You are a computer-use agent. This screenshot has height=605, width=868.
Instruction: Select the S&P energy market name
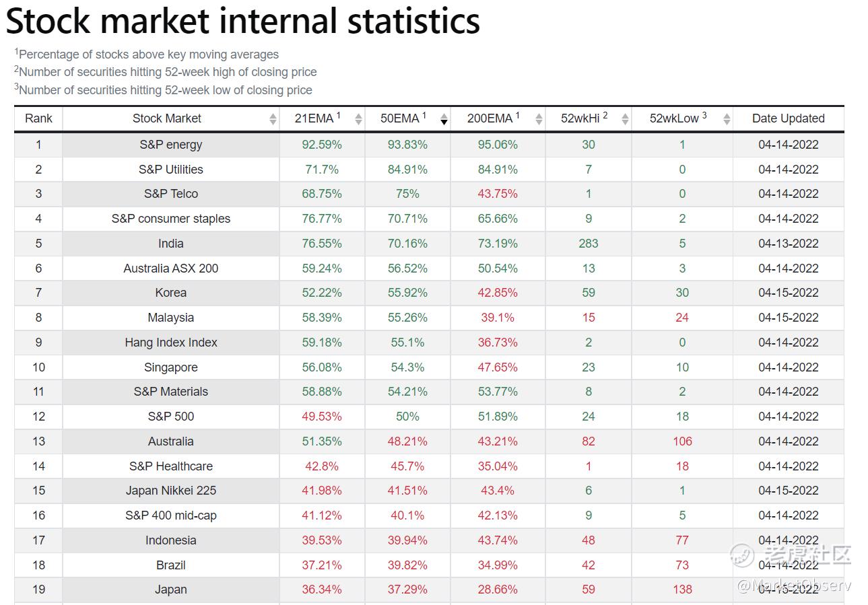click(171, 145)
